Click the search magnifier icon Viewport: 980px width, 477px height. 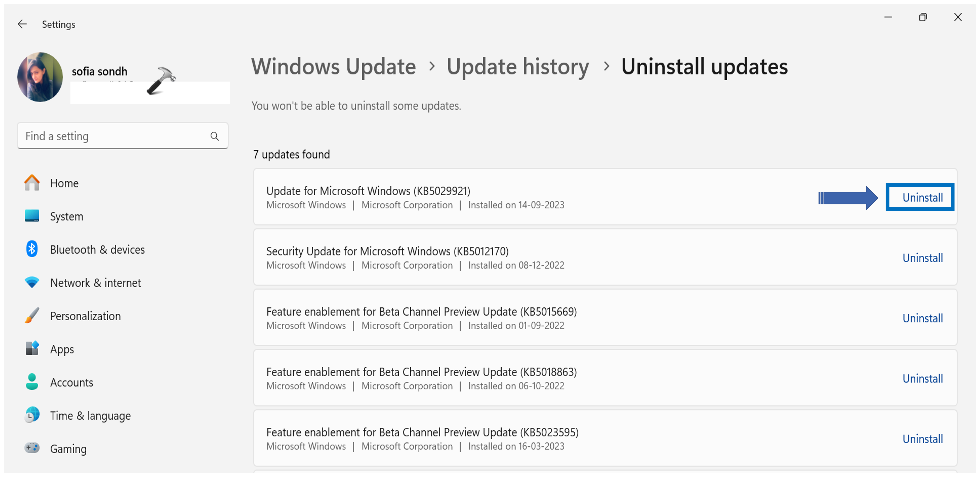point(215,136)
